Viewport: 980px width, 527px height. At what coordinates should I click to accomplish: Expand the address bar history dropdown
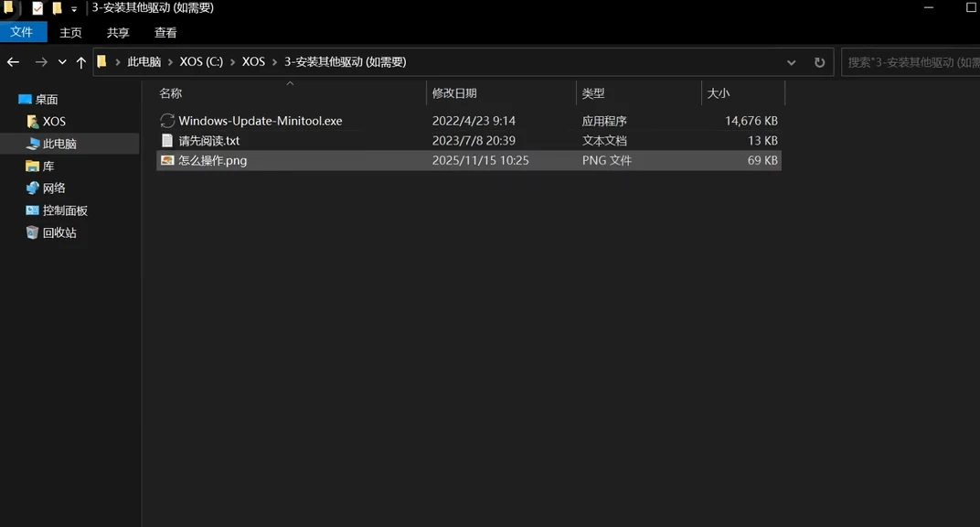pyautogui.click(x=792, y=62)
